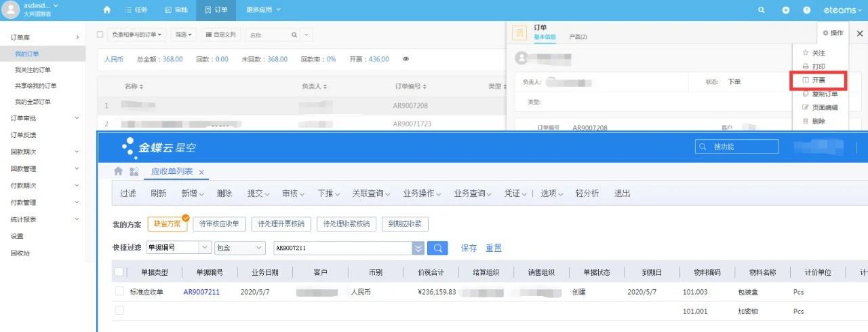Click the 操作 gear button
This screenshot has height=332, width=868.
(833, 33)
